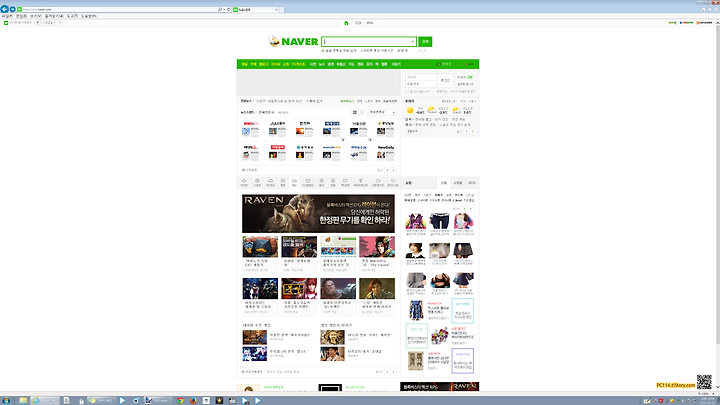Expand the address bar search dropdown arrow
Image resolution: width=720 pixels, height=405 pixels.
pos(224,9)
